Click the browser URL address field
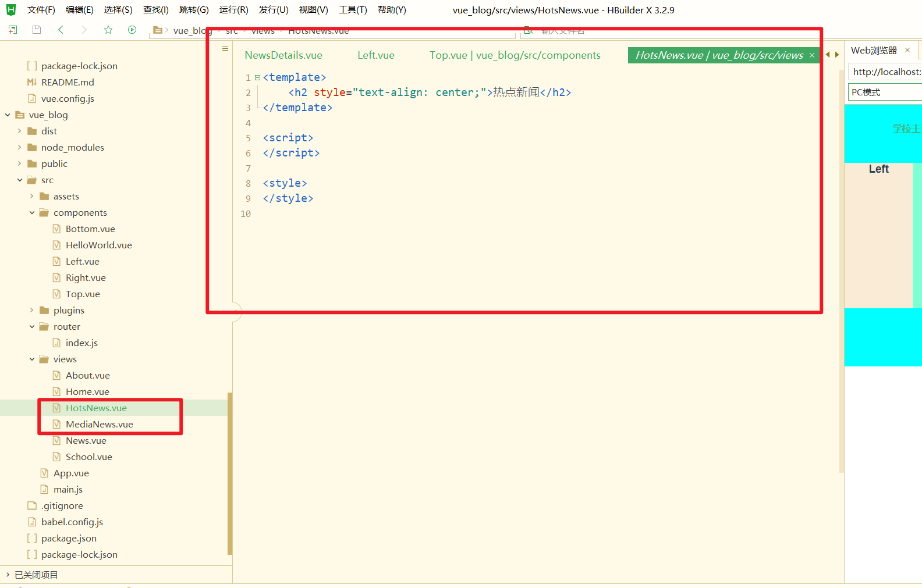Viewport: 922px width, 588px height. tap(885, 72)
